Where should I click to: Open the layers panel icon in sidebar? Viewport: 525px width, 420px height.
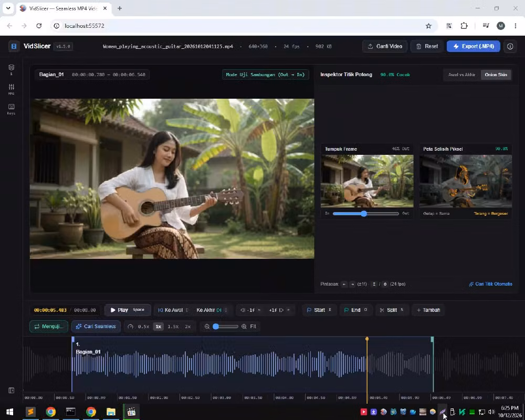(11, 69)
